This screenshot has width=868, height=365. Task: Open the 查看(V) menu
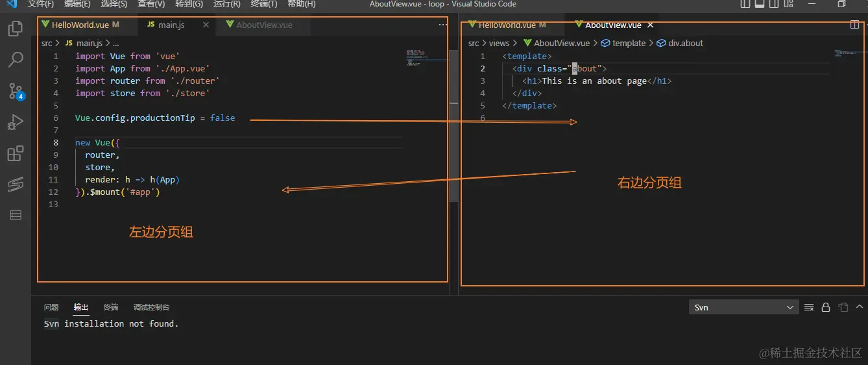coord(151,4)
